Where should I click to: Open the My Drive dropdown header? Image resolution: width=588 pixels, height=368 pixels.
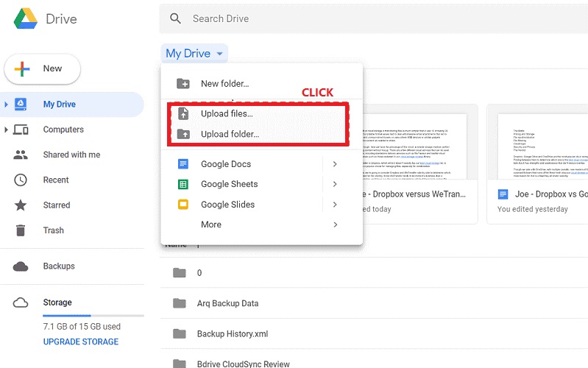pos(194,53)
